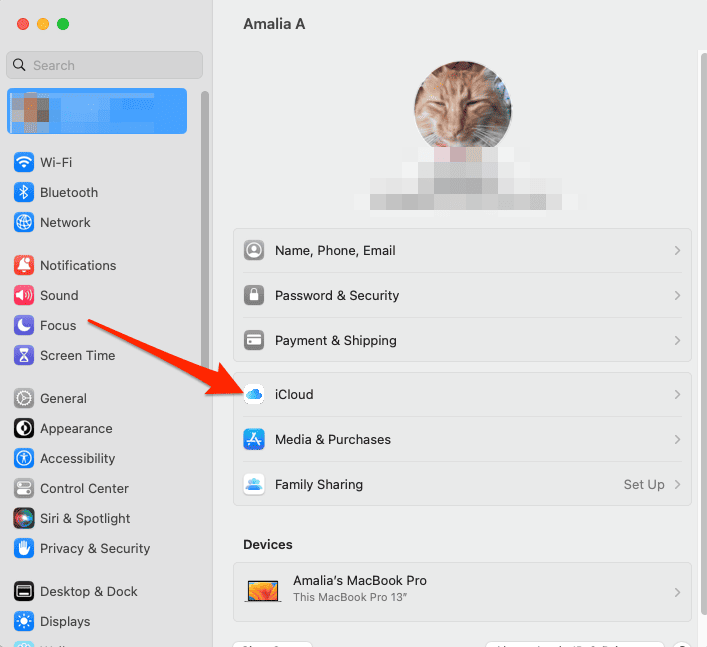Open Siri & Spotlight icon
The image size is (707, 647).
coord(24,518)
